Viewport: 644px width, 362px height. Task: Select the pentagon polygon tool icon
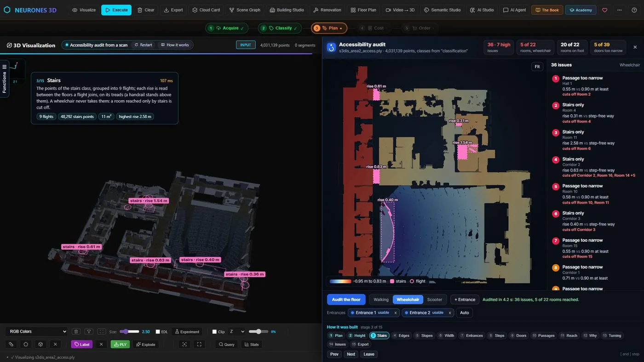[x=26, y=344]
